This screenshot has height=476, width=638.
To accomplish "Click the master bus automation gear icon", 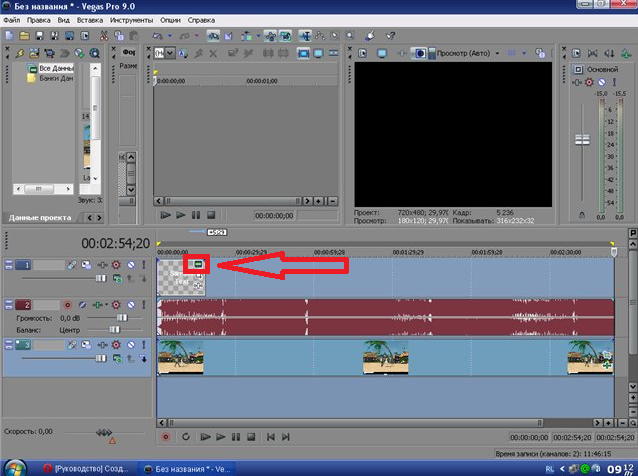I will pos(589,82).
